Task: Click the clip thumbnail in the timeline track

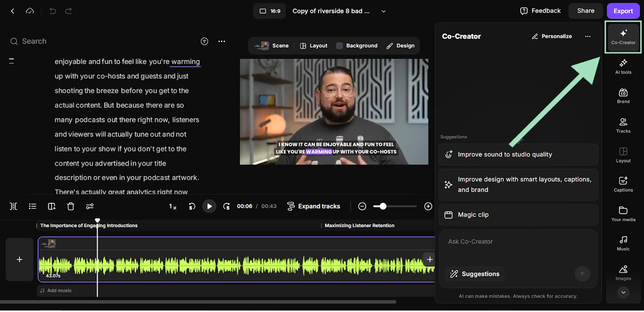Action: tap(49, 243)
